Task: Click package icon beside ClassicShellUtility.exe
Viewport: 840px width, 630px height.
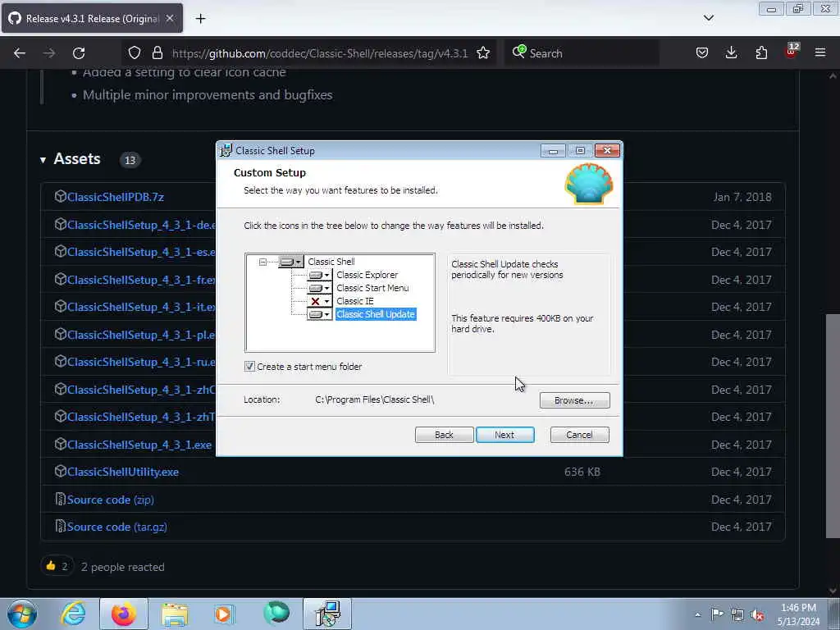Action: (x=61, y=472)
